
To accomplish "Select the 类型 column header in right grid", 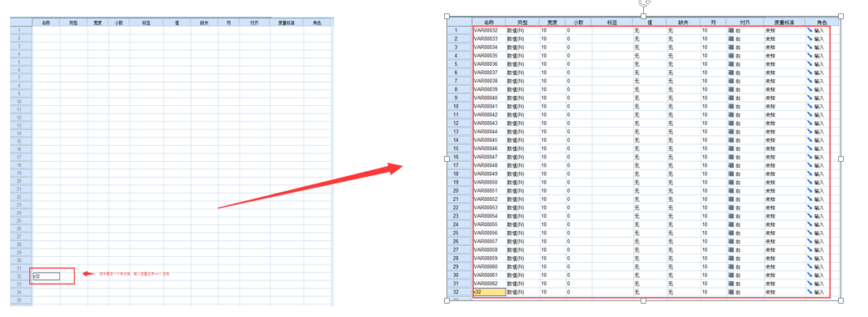I will pos(522,23).
